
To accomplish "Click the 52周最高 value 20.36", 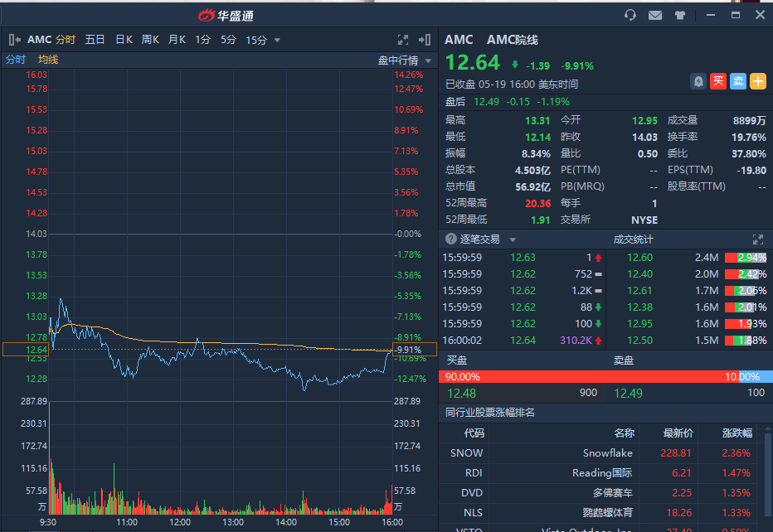I will click(537, 204).
